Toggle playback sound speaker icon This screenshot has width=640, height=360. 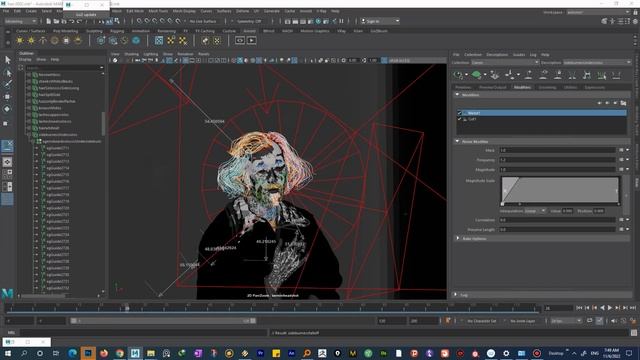coord(614,321)
